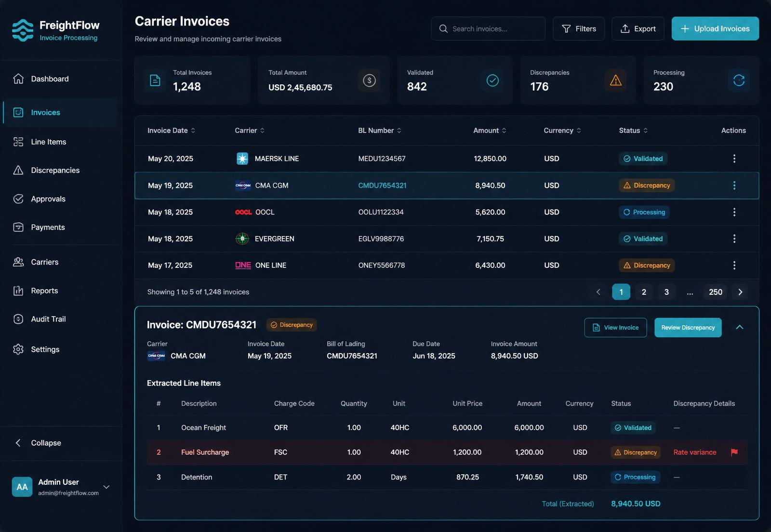Click the MEDU1234567 BL number
This screenshot has height=532, width=771.
pos(382,159)
